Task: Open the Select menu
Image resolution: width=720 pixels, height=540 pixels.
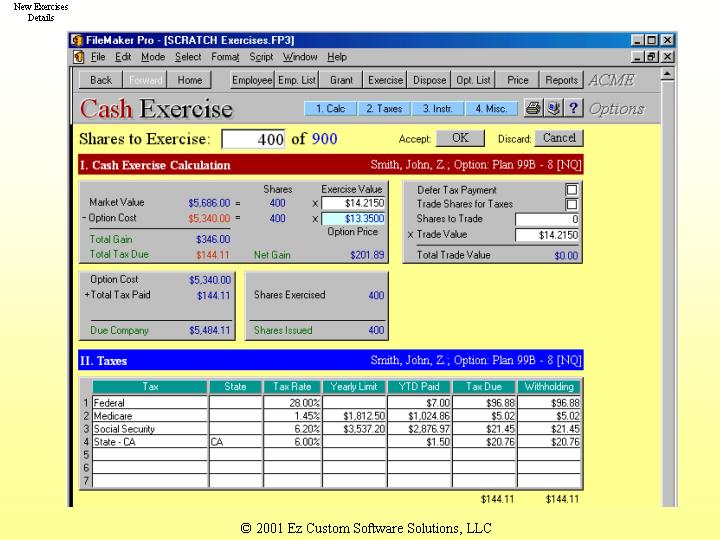Action: 188,57
